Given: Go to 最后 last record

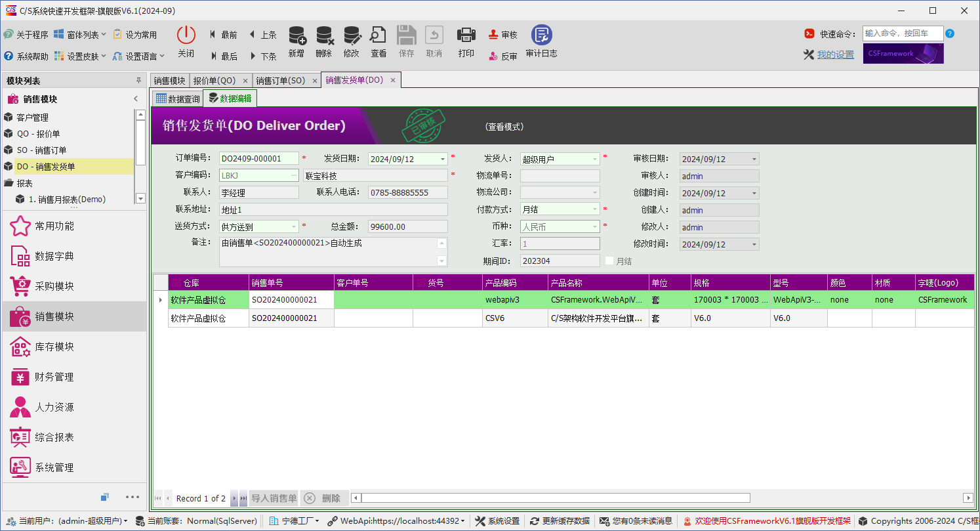Looking at the screenshot, I should tap(223, 56).
